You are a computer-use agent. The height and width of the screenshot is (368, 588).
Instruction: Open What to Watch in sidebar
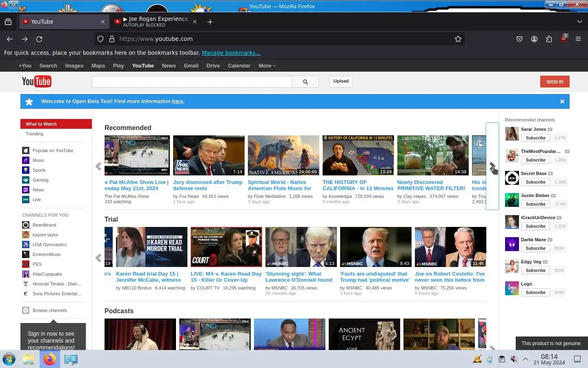[x=56, y=124]
